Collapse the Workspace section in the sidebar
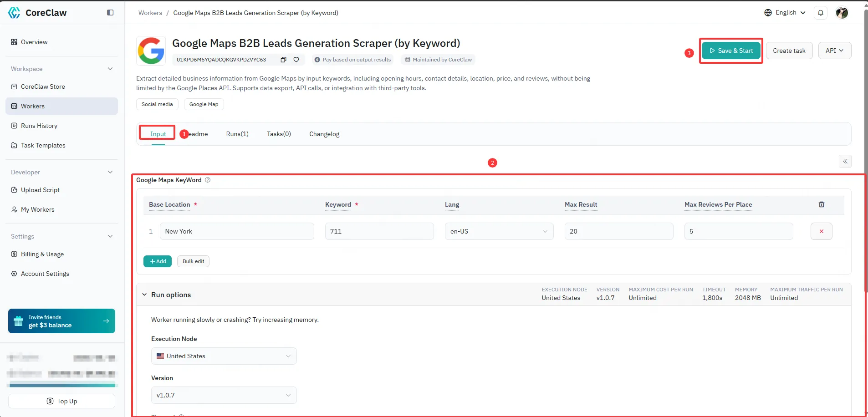The image size is (868, 417). [x=110, y=69]
